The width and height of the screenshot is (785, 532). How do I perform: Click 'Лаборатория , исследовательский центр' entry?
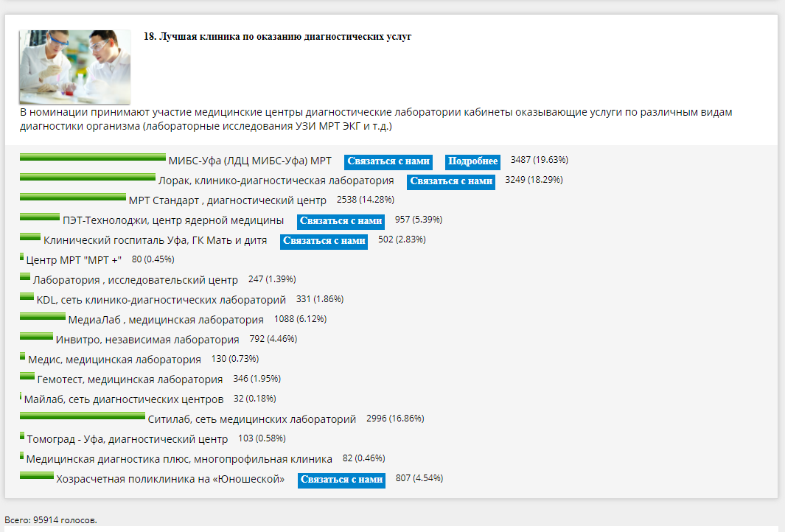pos(136,280)
